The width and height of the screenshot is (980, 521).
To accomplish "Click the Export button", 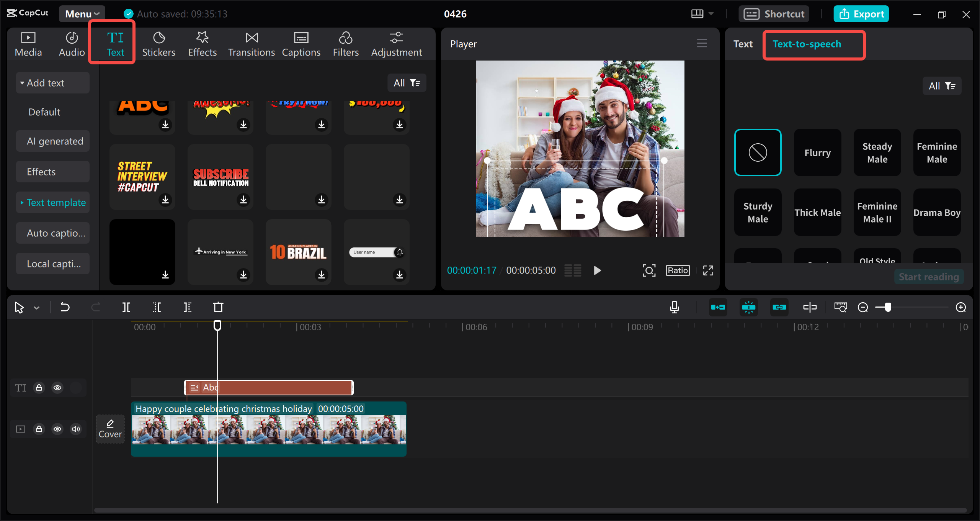I will coord(861,14).
